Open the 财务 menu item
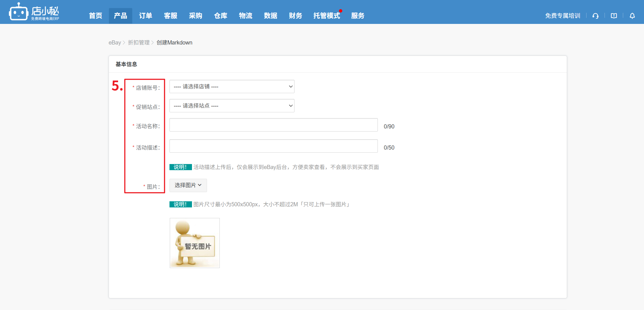 (x=295, y=16)
